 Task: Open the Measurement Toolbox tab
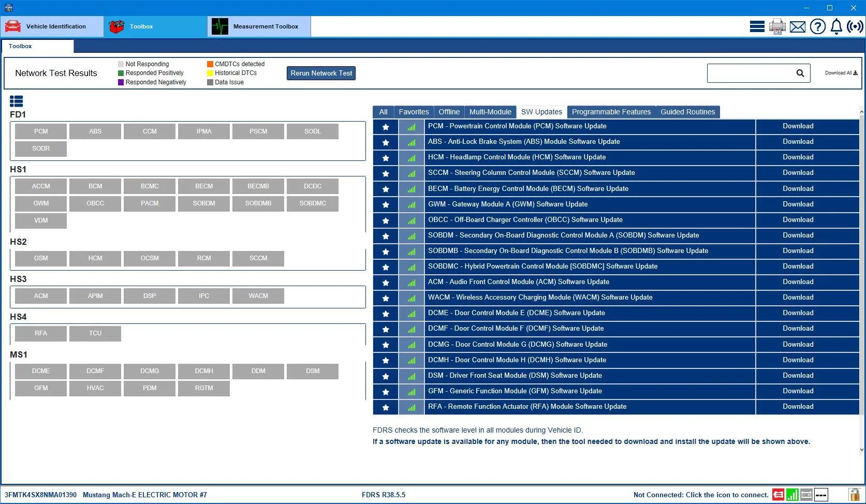pos(259,26)
